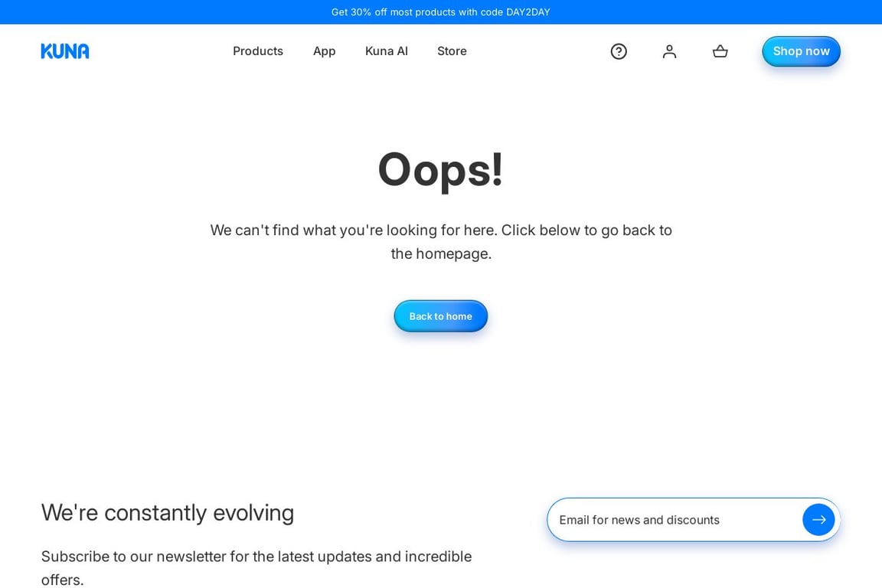This screenshot has height=588, width=882.
Task: Click the Shop now button
Action: [x=801, y=51]
